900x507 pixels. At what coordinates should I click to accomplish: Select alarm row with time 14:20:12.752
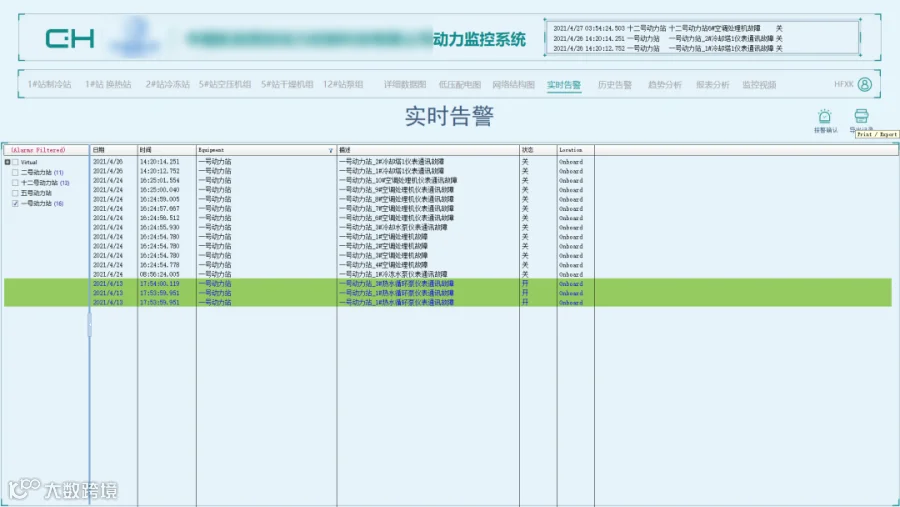[448, 171]
